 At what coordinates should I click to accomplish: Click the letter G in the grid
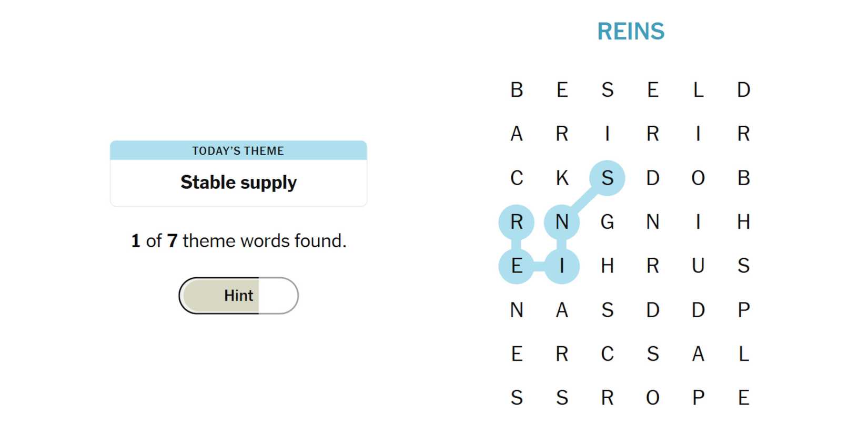click(x=607, y=222)
